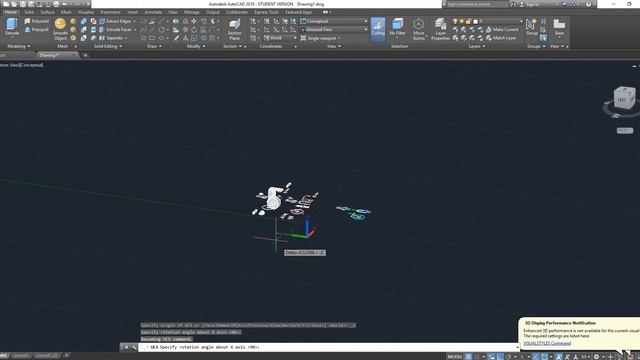This screenshot has width=640, height=360.
Task: Close the command line with X
Action: (x=126, y=347)
